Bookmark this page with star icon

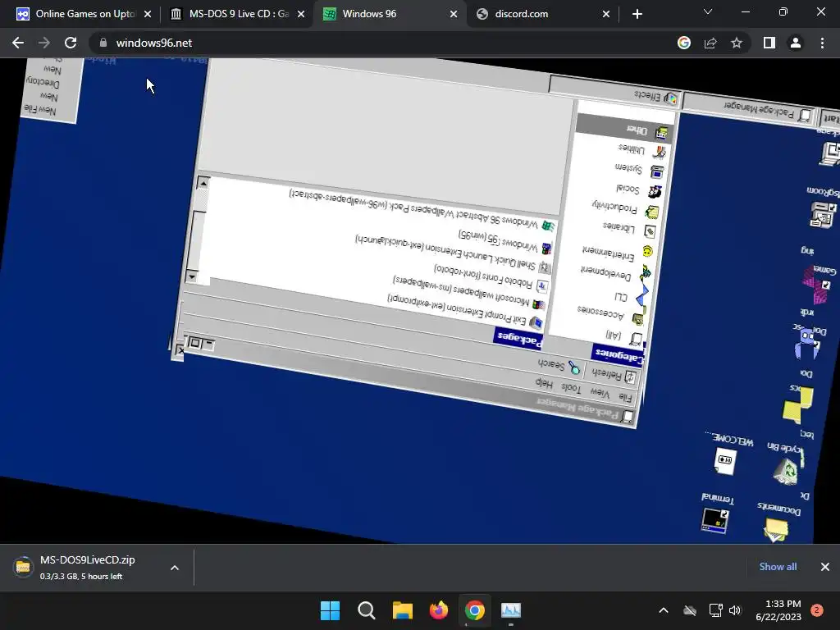point(737,43)
